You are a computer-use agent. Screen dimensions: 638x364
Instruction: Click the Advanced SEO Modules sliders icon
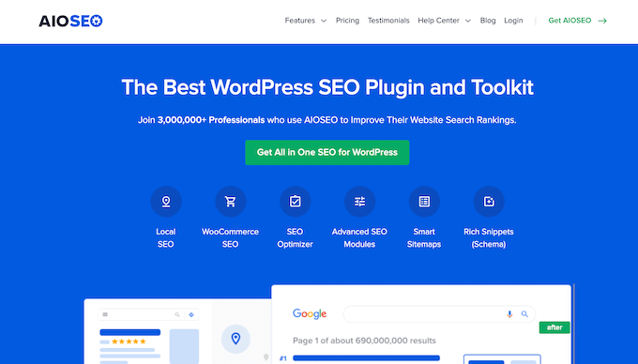359,202
